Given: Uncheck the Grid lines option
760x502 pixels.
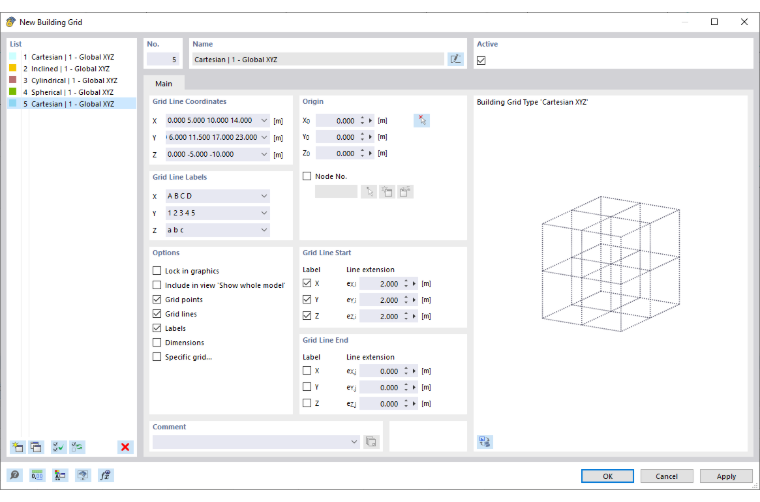Looking at the screenshot, I should point(157,314).
